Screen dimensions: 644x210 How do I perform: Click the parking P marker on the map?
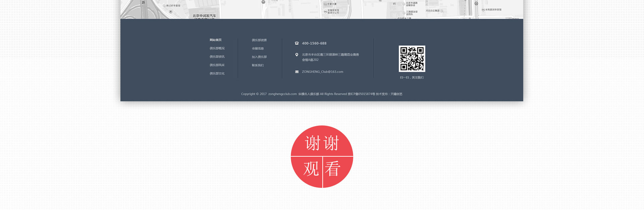click(x=170, y=12)
